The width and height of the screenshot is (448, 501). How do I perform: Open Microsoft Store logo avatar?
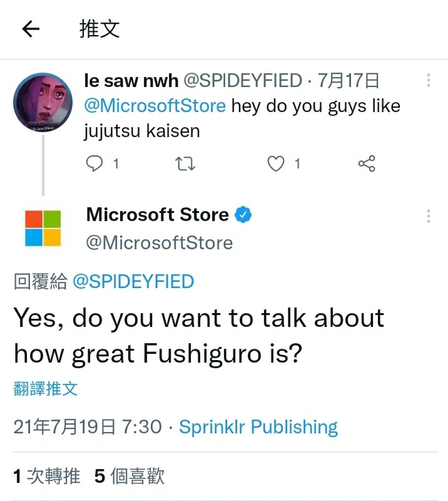click(43, 228)
